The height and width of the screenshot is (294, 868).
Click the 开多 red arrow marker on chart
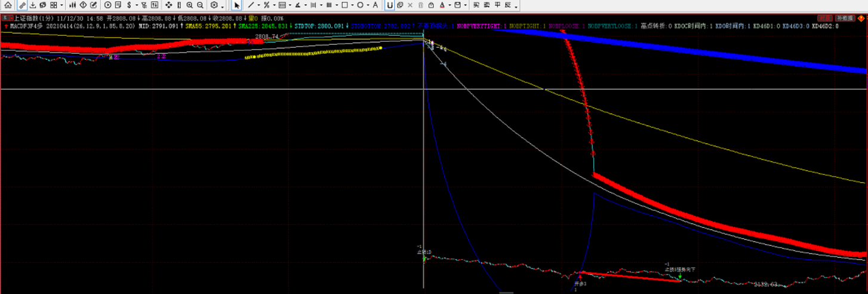pyautogui.click(x=580, y=277)
